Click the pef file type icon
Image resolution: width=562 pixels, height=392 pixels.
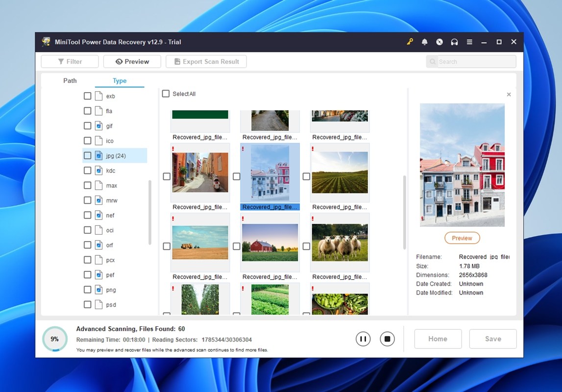98,275
